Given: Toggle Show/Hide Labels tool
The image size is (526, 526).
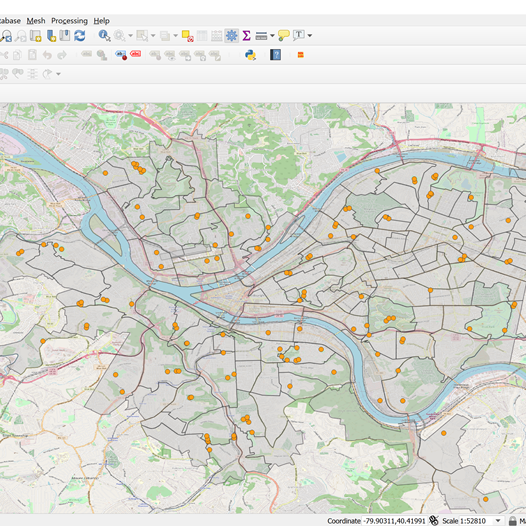Looking at the screenshot, I should click(170, 55).
